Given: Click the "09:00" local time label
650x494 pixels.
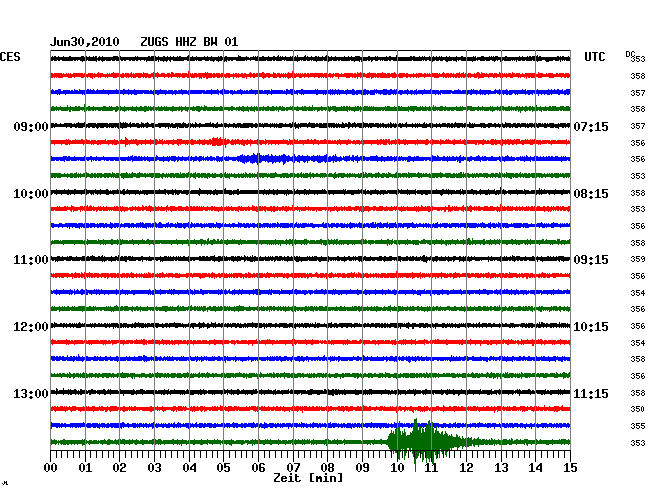Looking at the screenshot, I should coord(31,126).
